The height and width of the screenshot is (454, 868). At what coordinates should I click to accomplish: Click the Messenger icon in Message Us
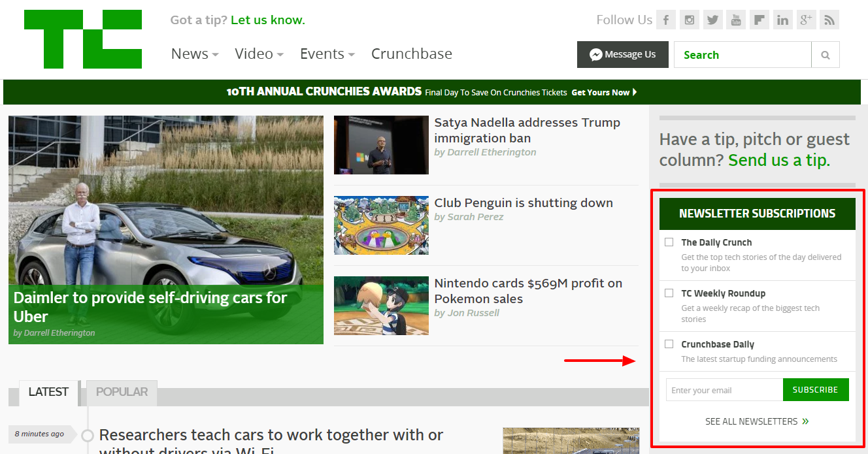[595, 55]
